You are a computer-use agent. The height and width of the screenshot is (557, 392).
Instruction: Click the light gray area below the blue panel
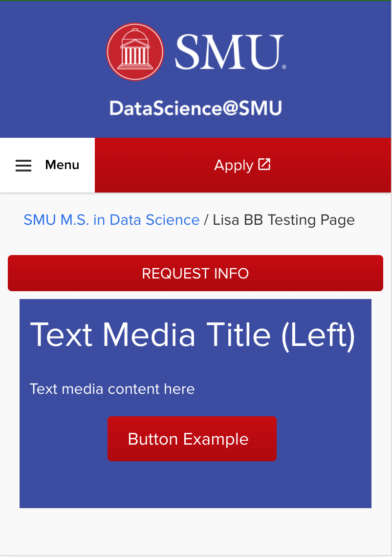[x=196, y=533]
